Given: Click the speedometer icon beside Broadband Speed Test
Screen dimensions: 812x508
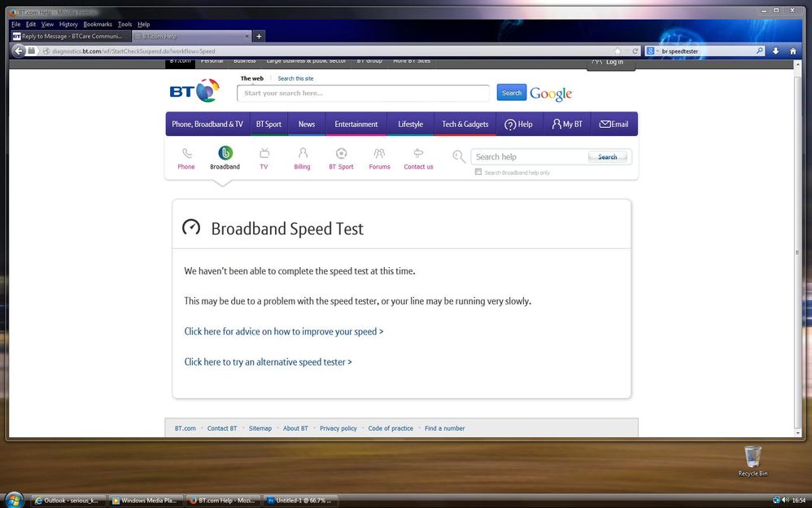Looking at the screenshot, I should click(191, 227).
